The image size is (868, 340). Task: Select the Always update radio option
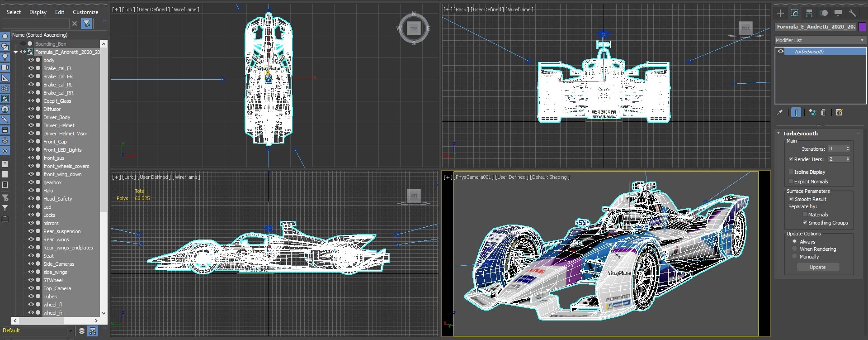(x=795, y=241)
